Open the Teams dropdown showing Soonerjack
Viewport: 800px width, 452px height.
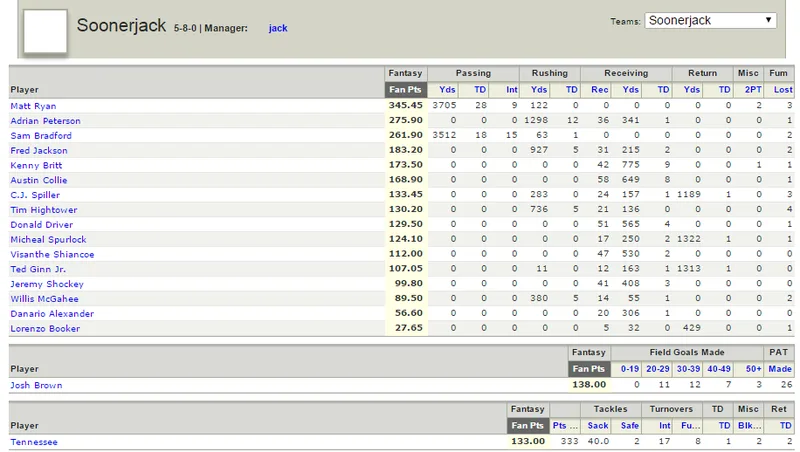coord(710,20)
